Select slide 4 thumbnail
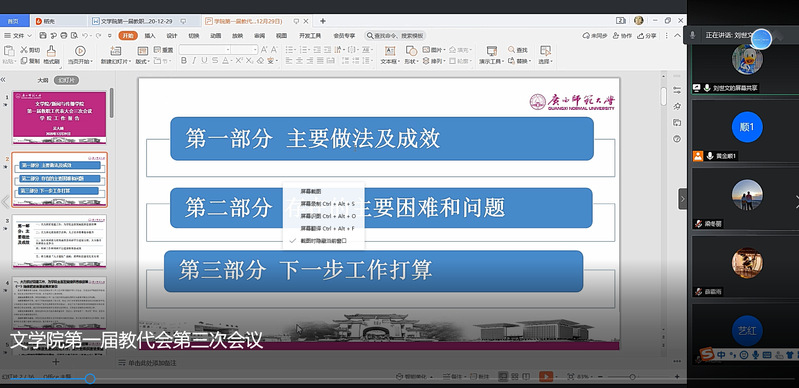 tap(59, 302)
